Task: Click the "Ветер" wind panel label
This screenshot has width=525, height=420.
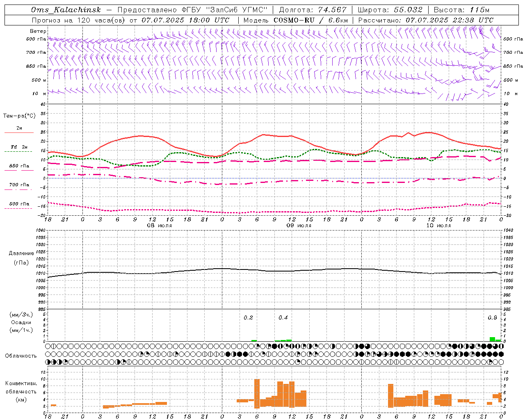Action: (x=38, y=31)
